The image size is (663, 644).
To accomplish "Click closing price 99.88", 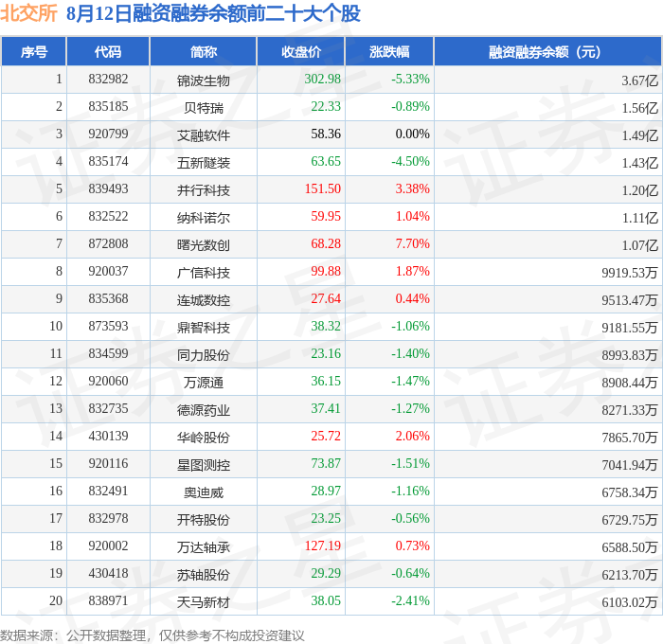I will coord(326,272).
